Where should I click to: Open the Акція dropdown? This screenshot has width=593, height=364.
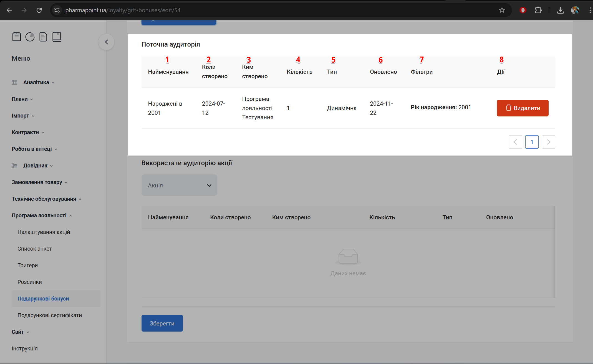[179, 185]
